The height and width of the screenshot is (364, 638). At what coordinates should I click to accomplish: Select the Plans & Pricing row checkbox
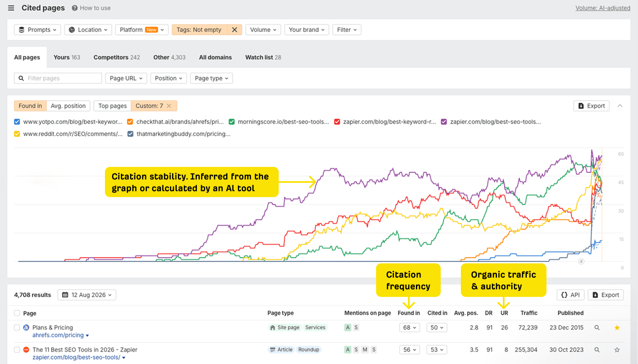pyautogui.click(x=17, y=328)
